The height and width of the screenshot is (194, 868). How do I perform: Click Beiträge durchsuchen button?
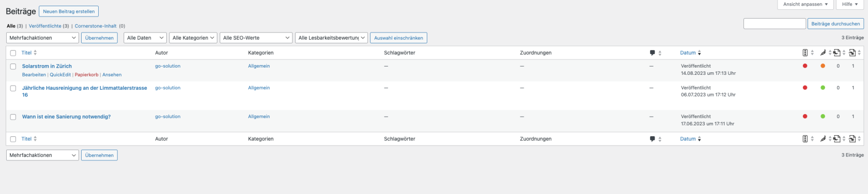coord(835,24)
